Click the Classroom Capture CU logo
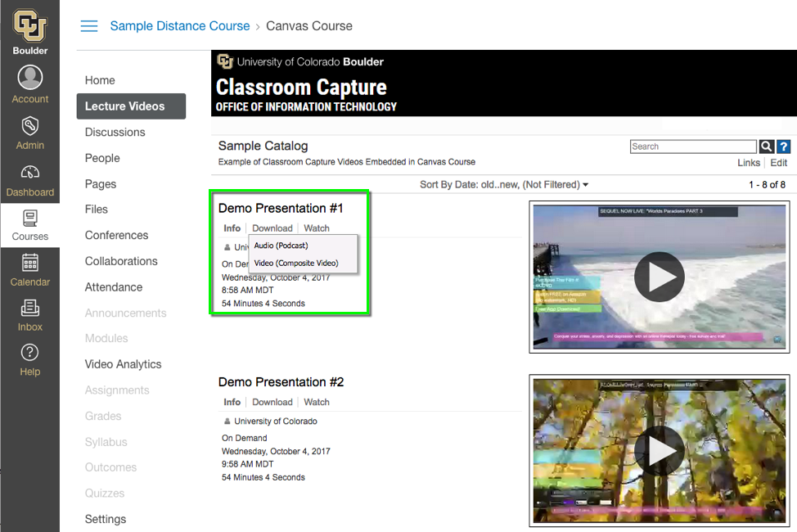The image size is (797, 532). [225, 61]
